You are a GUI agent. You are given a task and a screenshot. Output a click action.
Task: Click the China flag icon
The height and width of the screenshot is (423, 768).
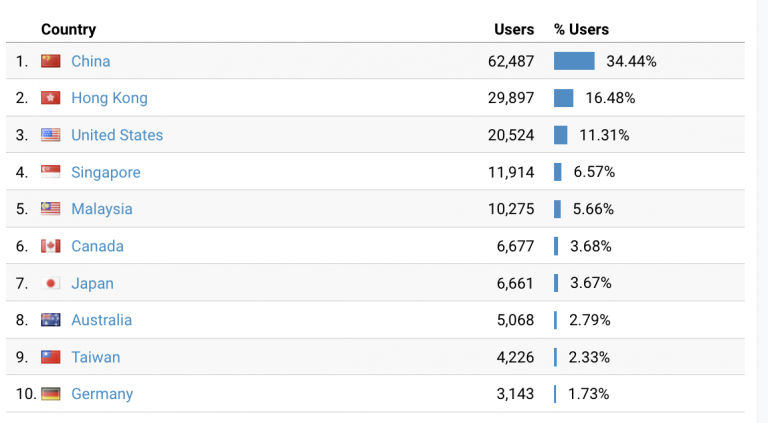pos(51,61)
